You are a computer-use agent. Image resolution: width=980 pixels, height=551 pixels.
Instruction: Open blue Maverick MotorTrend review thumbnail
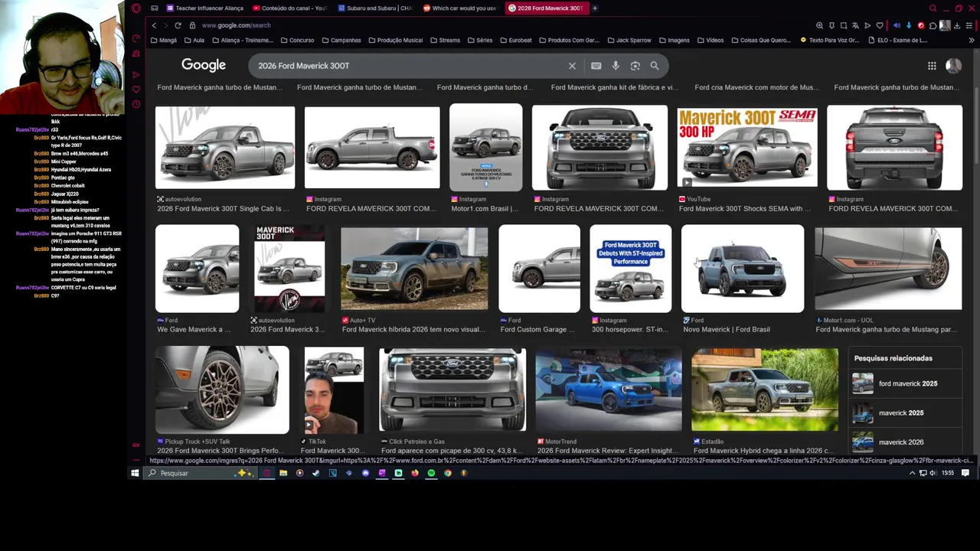tap(609, 390)
